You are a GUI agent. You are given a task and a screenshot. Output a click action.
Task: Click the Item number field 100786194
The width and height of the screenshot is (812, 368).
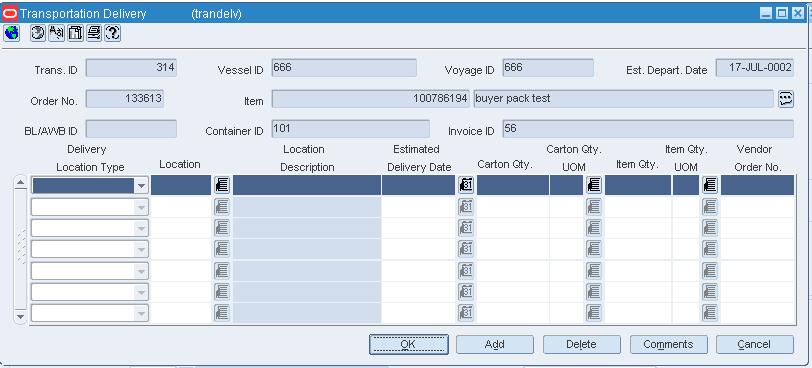coord(371,99)
